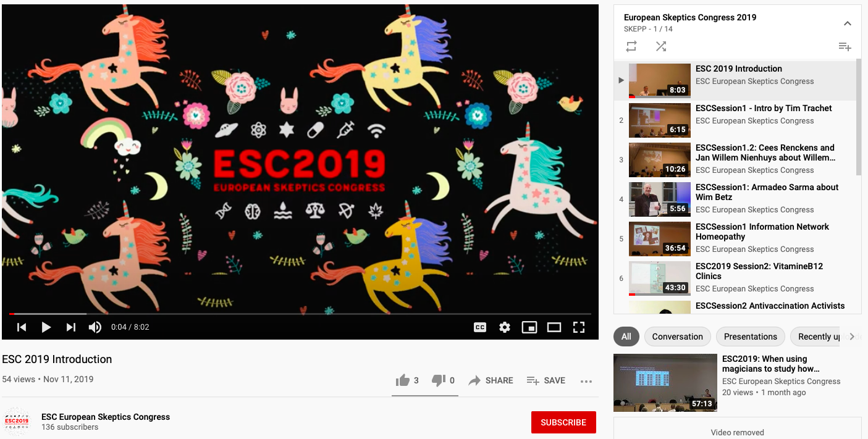This screenshot has width=868, height=439.
Task: Open the 10:26 Cees Renckens video thumbnail
Action: [660, 160]
